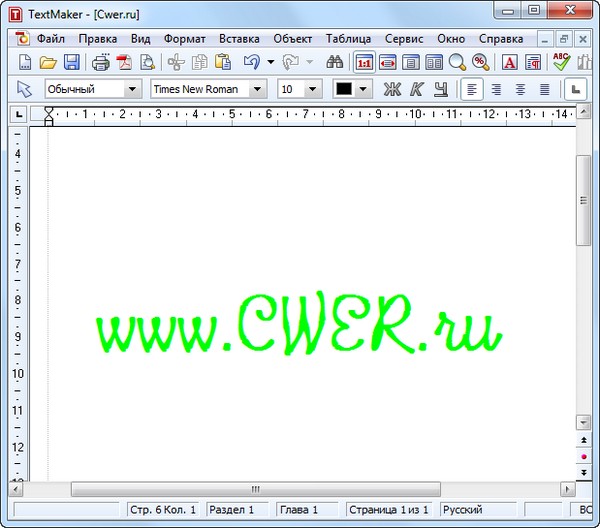Image resolution: width=600 pixels, height=528 pixels.
Task: Align text right
Action: coord(496,89)
